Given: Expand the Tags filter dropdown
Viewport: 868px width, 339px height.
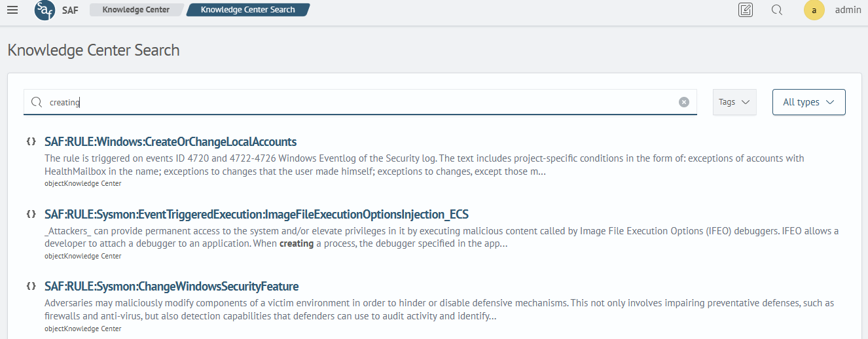Looking at the screenshot, I should coord(734,102).
